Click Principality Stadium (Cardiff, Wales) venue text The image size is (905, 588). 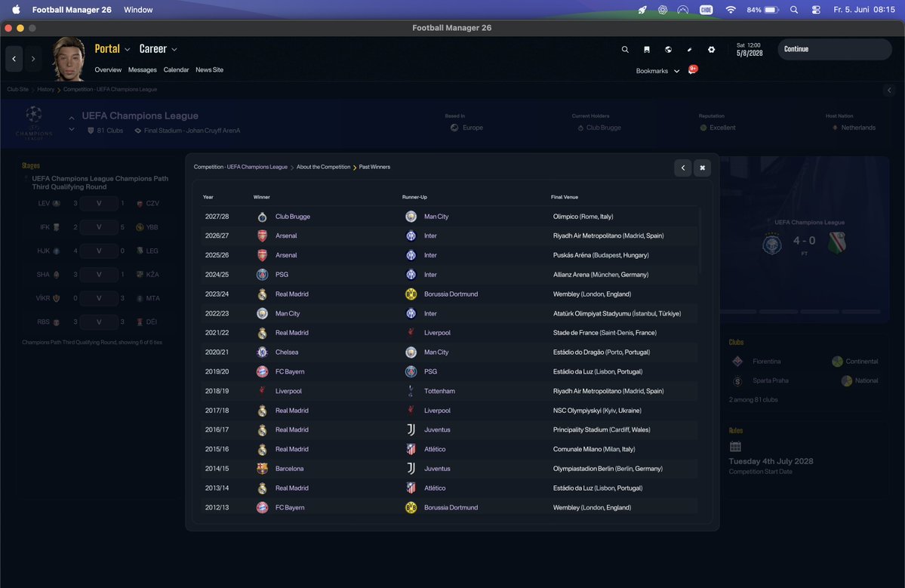pos(602,430)
